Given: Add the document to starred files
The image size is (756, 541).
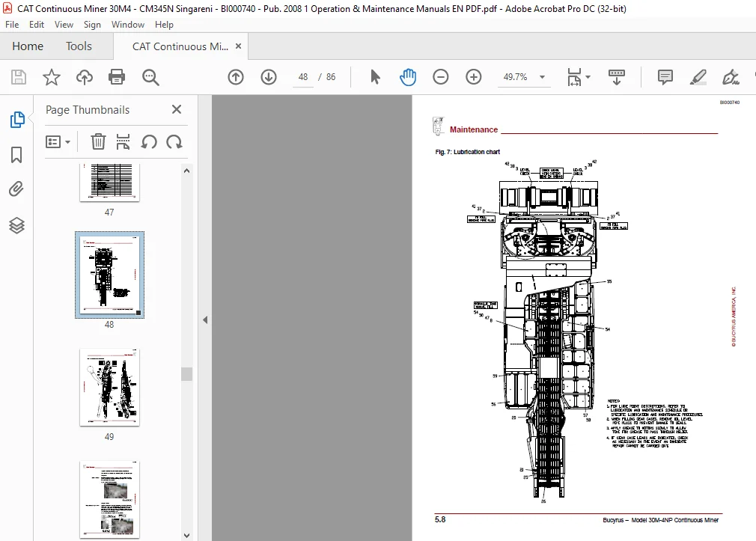Looking at the screenshot, I should tap(52, 77).
